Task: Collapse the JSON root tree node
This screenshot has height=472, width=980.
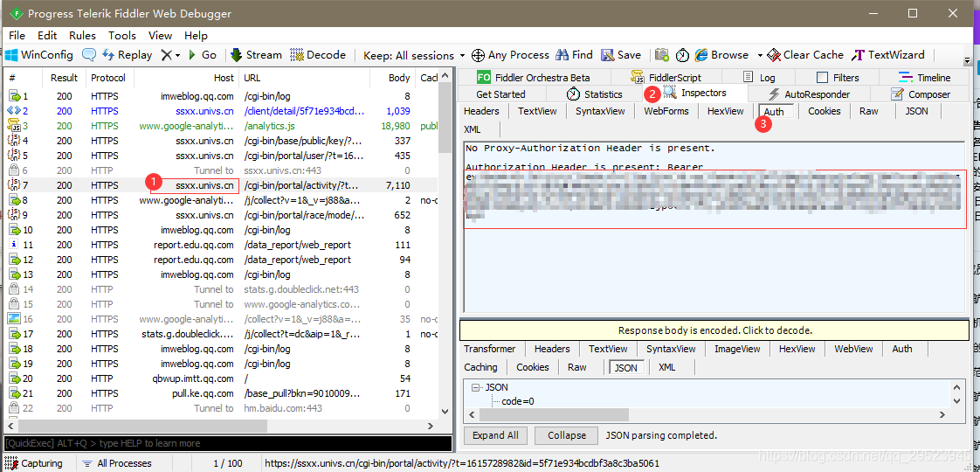Action: [476, 387]
